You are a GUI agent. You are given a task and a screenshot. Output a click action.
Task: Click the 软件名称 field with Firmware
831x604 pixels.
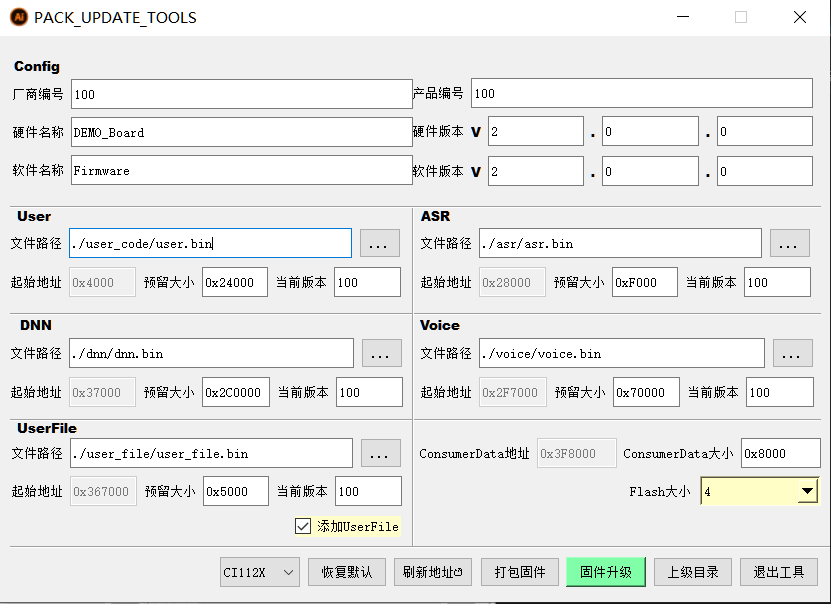coord(242,170)
